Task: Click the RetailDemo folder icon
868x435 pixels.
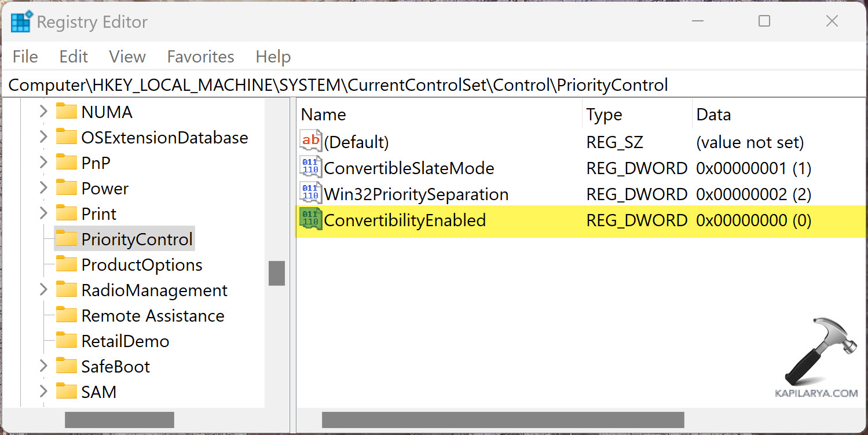Action: point(67,341)
